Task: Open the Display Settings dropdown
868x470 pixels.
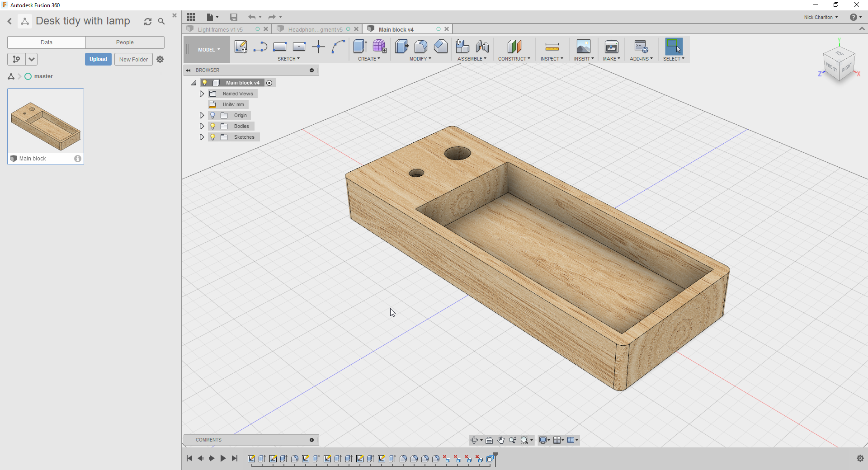Action: click(544, 440)
